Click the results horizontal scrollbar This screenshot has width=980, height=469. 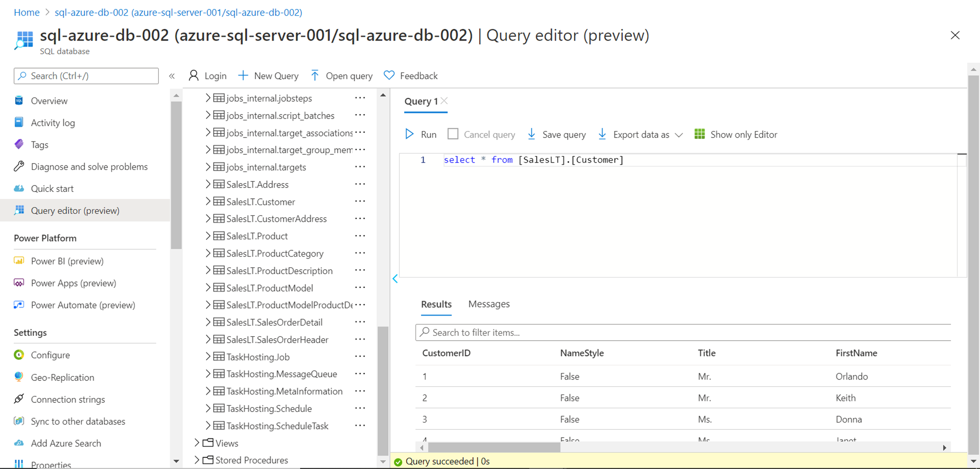coord(493,447)
